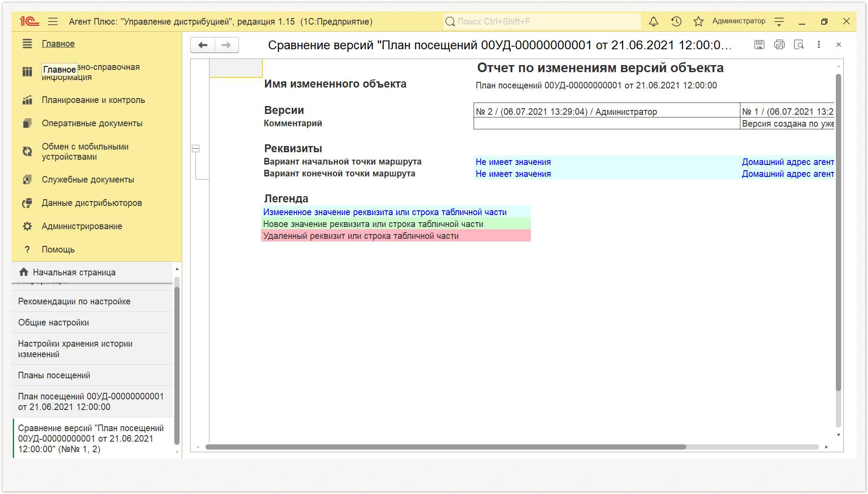The width and height of the screenshot is (868, 494).
Task: Click the search field Поиск Ctrl+Shift+F
Action: coord(542,21)
